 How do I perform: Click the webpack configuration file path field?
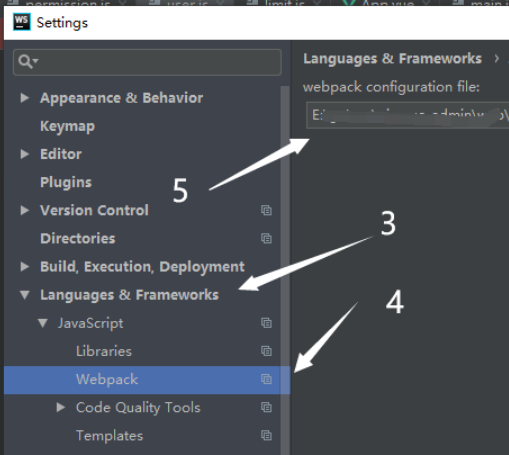pos(407,115)
